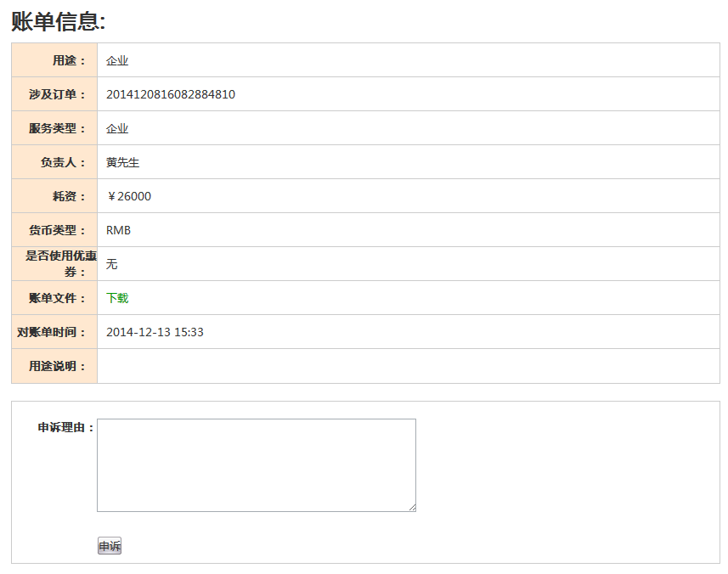
Task: Grab the textarea resize handle corner
Action: pos(412,508)
